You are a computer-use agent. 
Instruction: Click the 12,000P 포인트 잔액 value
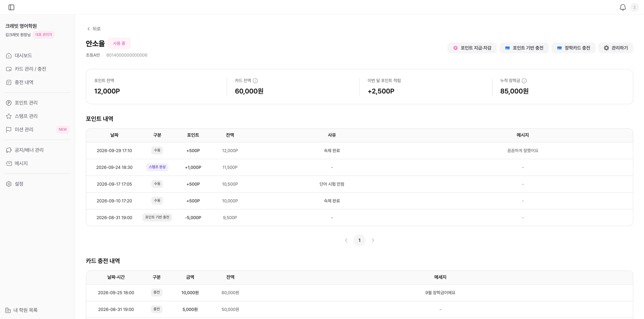coord(107,91)
